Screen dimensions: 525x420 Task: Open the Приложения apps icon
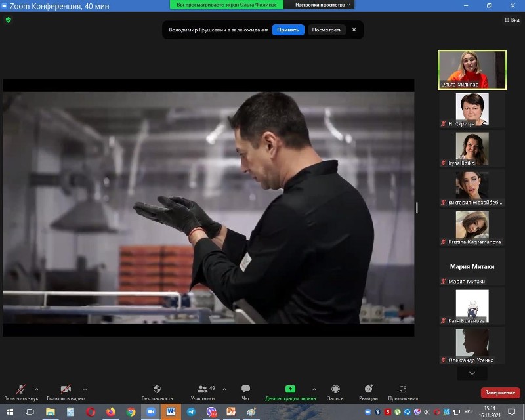pos(402,389)
